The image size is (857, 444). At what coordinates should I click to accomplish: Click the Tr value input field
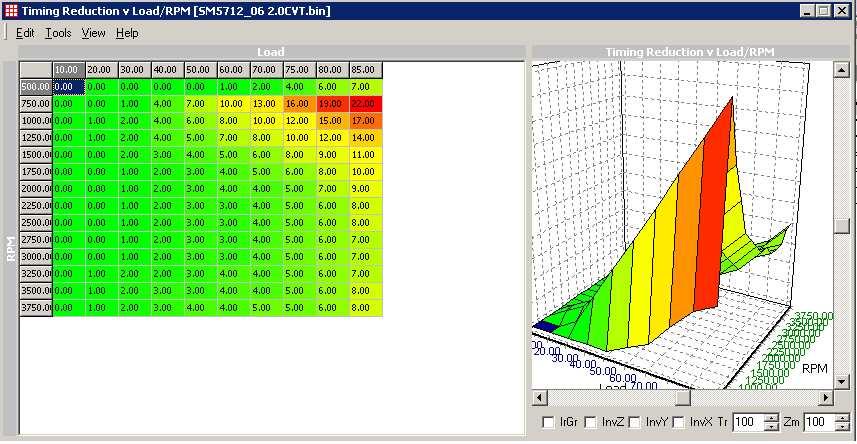coord(746,422)
